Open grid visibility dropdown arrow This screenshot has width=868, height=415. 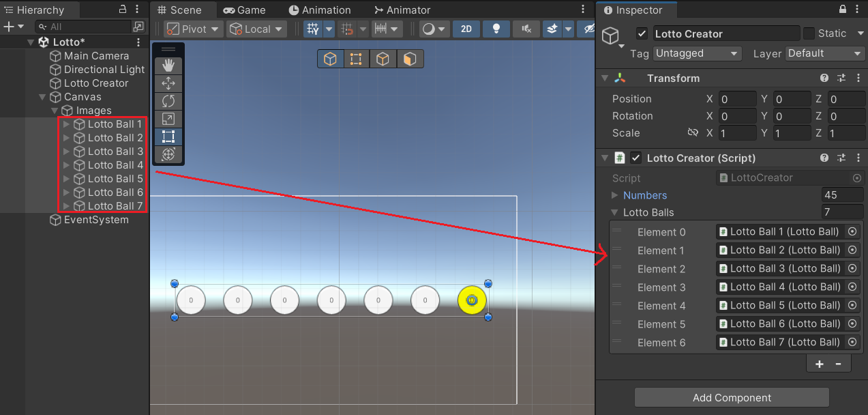pos(329,29)
